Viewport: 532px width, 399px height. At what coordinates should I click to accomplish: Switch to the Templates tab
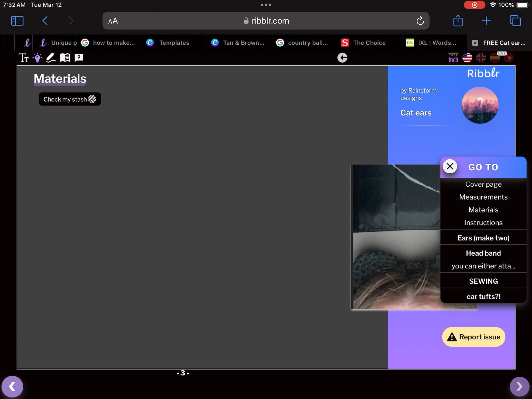174,43
